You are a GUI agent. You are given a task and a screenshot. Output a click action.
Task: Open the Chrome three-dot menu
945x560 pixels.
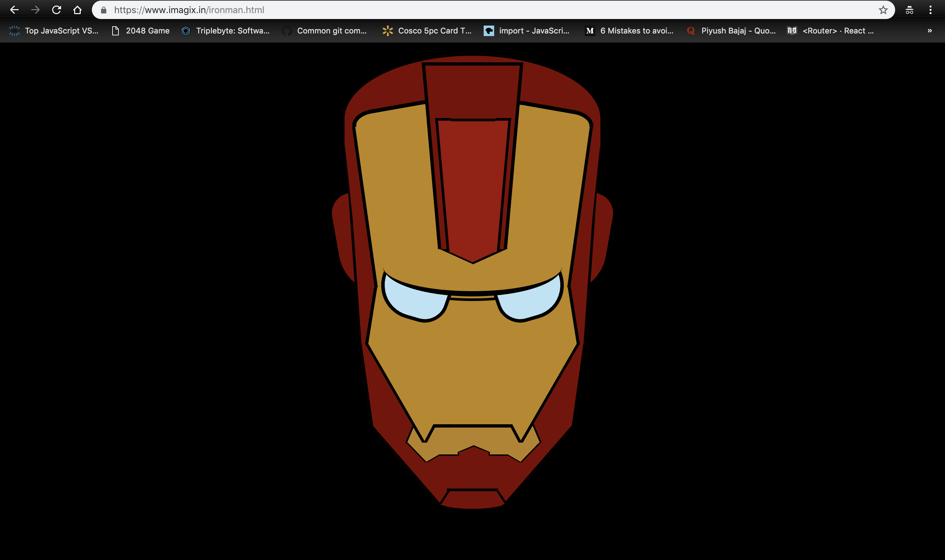click(x=931, y=10)
